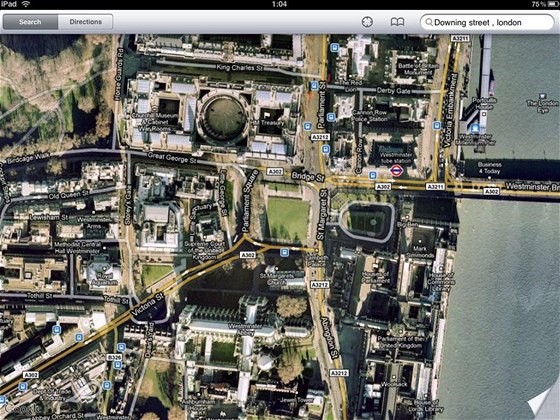The image size is (560, 420).
Task: Select the Search mode tab
Action: [x=30, y=22]
